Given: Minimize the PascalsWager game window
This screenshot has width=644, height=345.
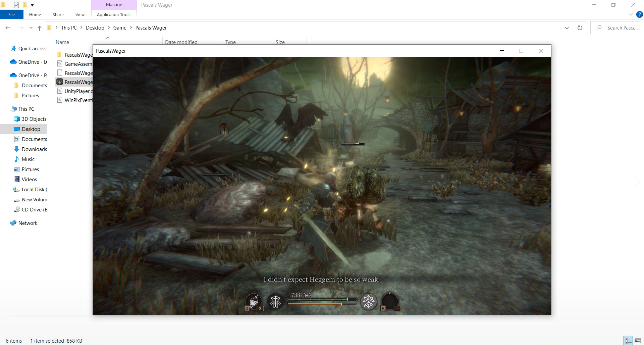Looking at the screenshot, I should tap(502, 51).
